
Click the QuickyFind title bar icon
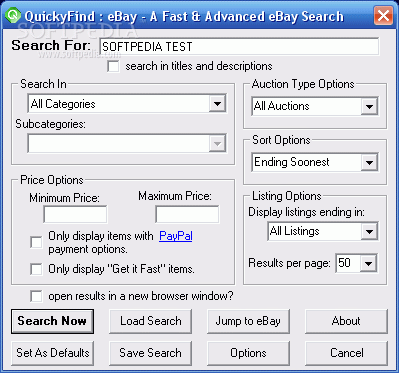[x=14, y=16]
